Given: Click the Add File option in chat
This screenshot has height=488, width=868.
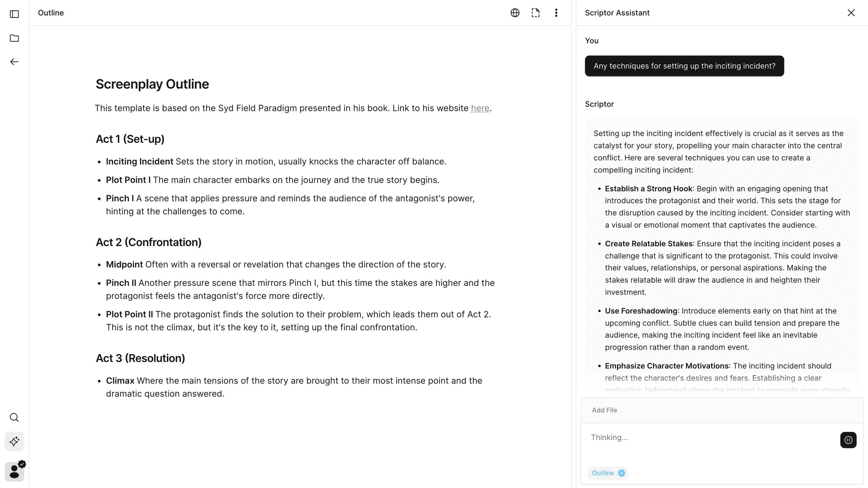Looking at the screenshot, I should (604, 410).
